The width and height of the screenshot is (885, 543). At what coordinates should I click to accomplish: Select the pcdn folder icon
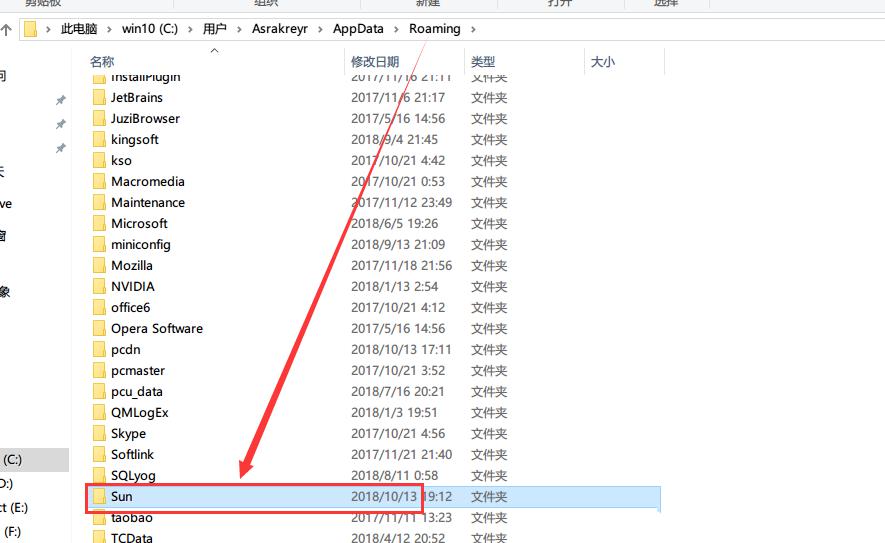pyautogui.click(x=99, y=349)
